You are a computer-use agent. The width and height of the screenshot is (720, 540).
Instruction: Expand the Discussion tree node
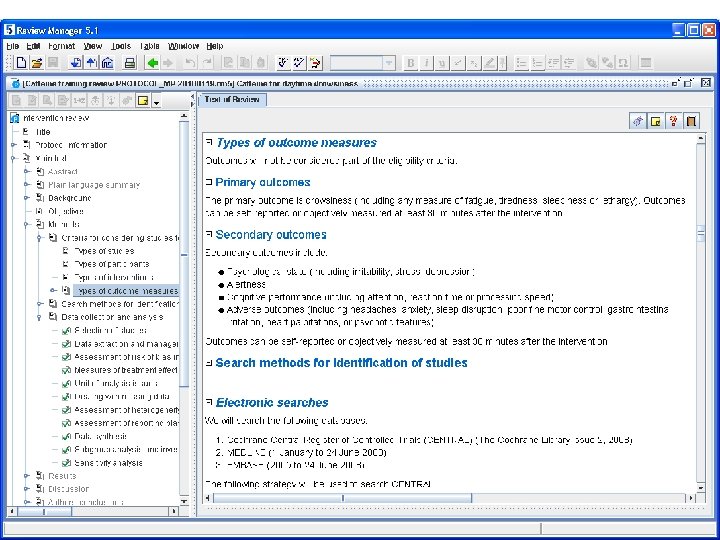click(27, 489)
